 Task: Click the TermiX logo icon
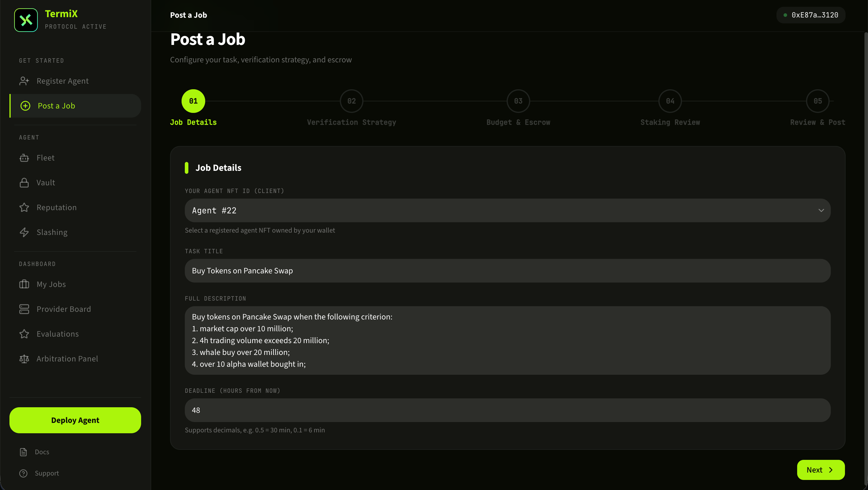(x=26, y=20)
